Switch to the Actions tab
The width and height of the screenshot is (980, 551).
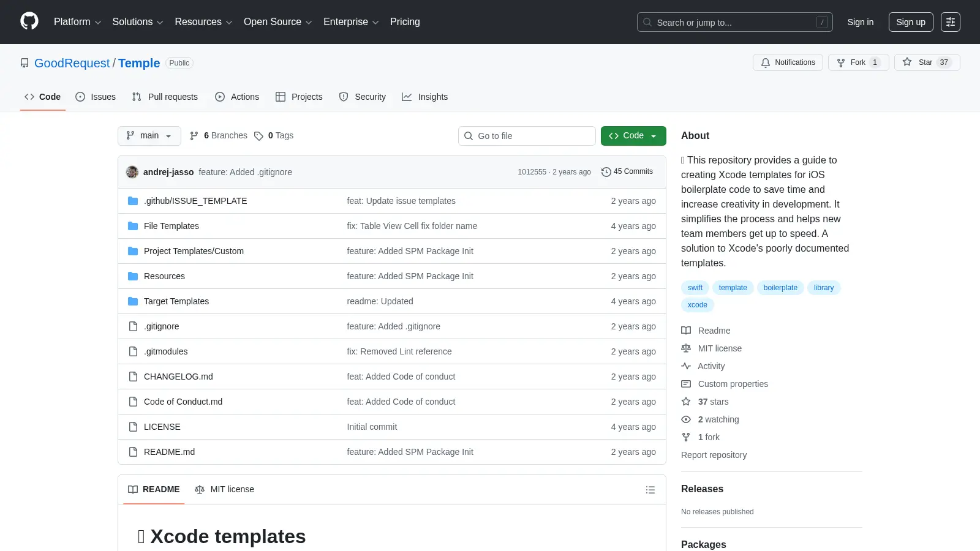pos(237,97)
